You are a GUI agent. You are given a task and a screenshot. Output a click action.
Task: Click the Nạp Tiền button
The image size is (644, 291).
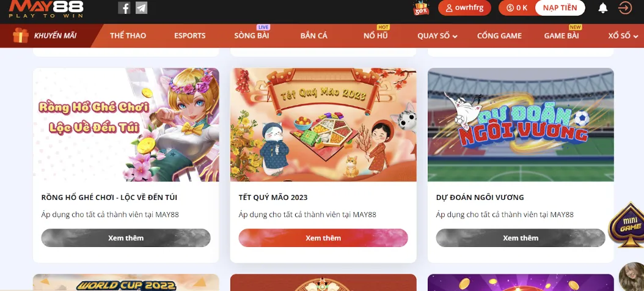pos(560,8)
